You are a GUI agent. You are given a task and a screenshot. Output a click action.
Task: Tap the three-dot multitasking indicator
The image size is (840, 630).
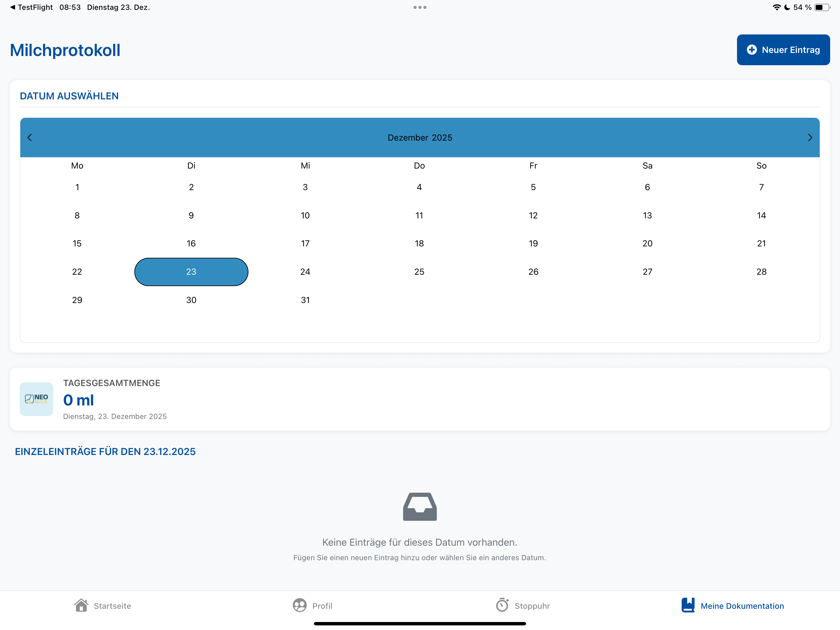420,7
